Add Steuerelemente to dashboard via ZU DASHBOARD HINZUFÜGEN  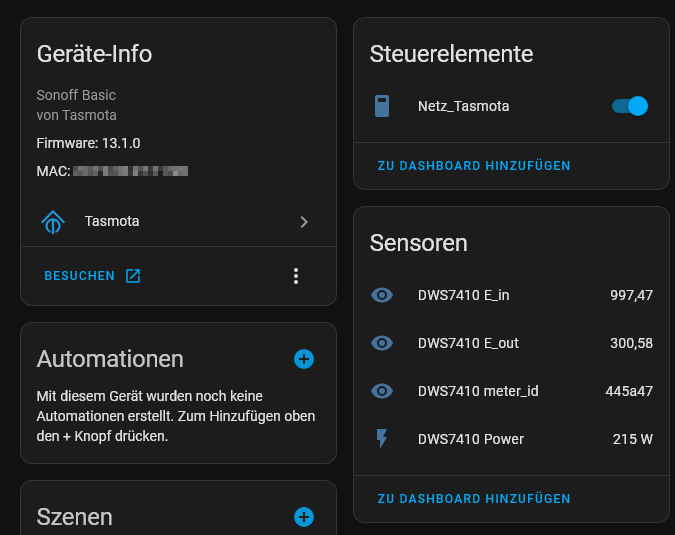pyautogui.click(x=474, y=166)
